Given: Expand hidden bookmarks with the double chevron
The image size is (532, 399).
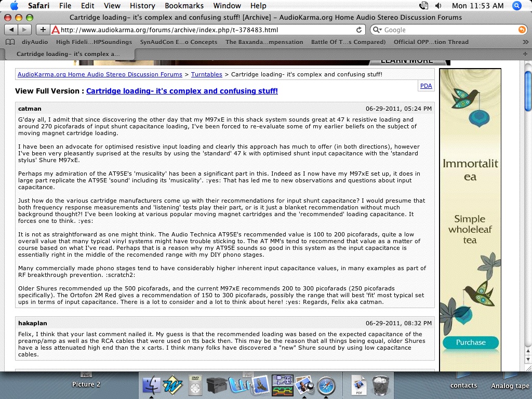Looking at the screenshot, I should coord(525,42).
